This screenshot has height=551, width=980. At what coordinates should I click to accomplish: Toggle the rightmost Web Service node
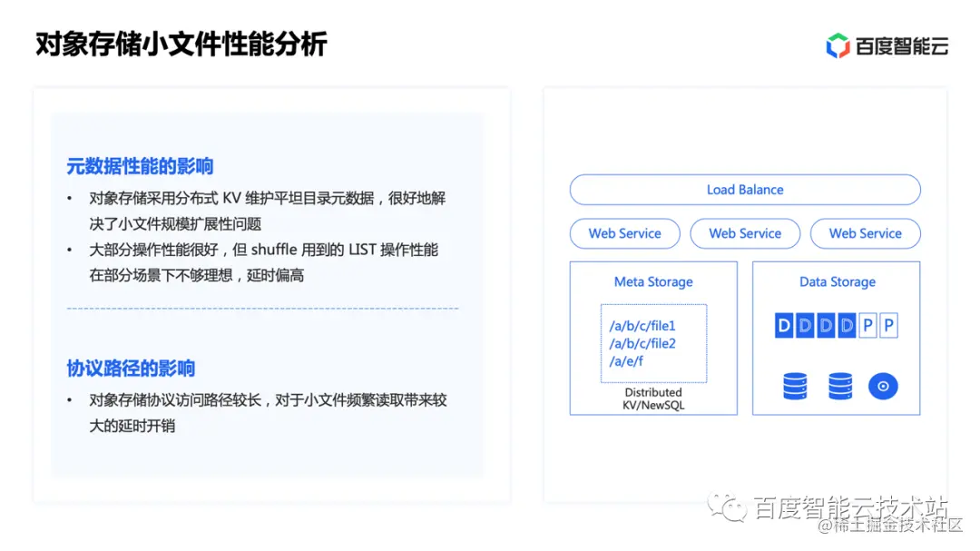point(865,233)
